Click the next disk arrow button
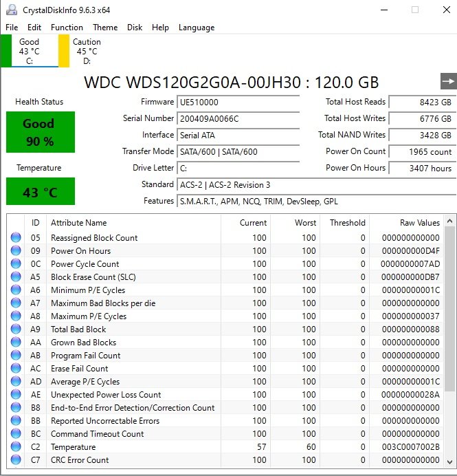Image resolution: width=457 pixels, height=476 pixels. tap(449, 81)
